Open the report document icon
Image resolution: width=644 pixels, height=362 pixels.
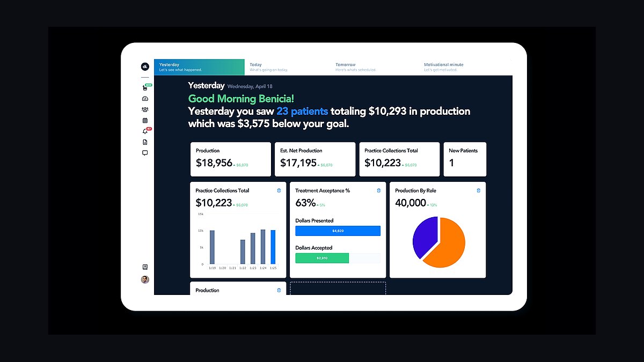[145, 142]
